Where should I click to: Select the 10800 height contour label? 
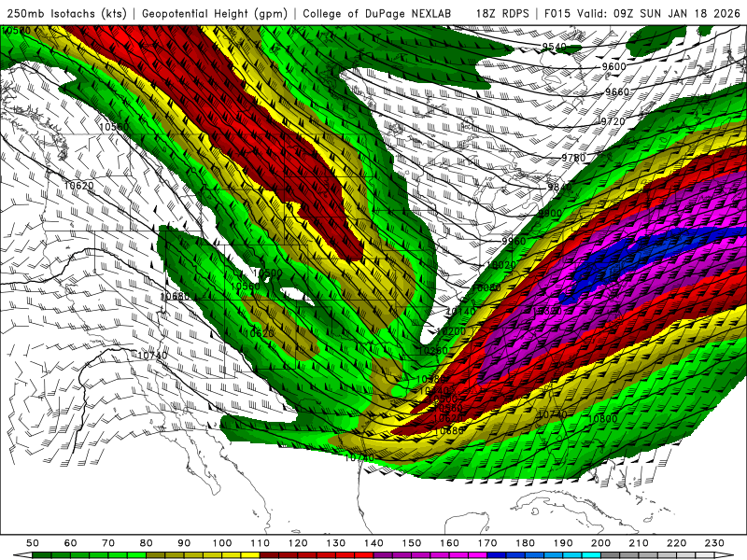[x=602, y=419]
